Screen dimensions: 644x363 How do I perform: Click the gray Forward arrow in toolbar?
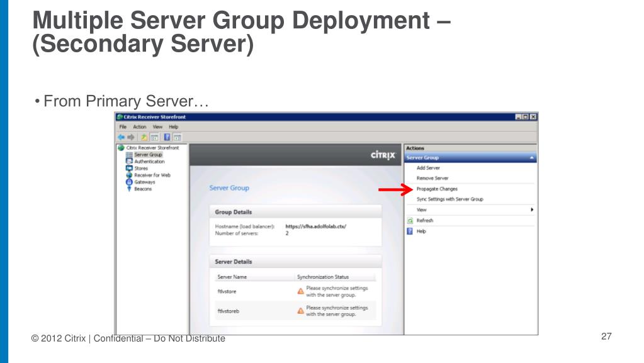(x=131, y=137)
